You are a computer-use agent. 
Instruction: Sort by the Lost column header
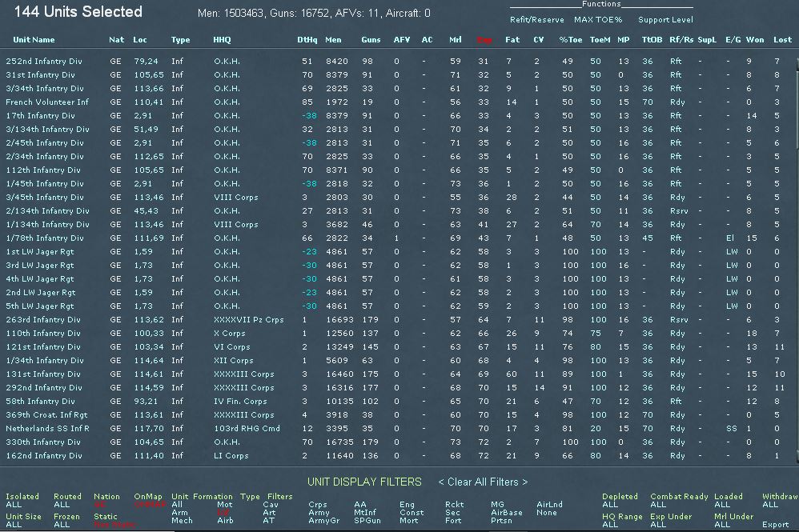[x=783, y=40]
